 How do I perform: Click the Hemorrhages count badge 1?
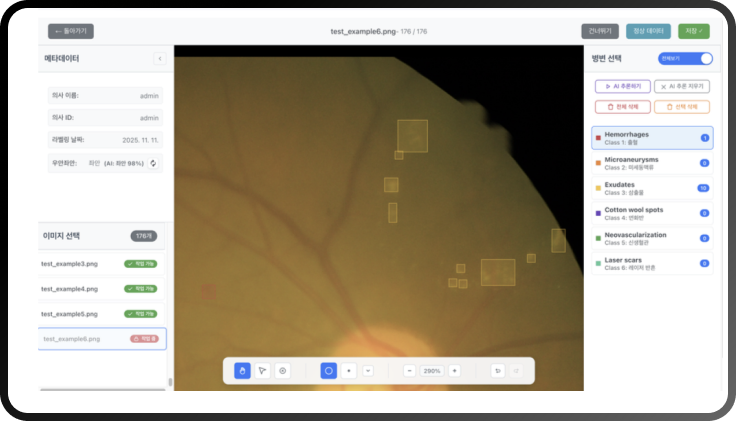point(704,138)
